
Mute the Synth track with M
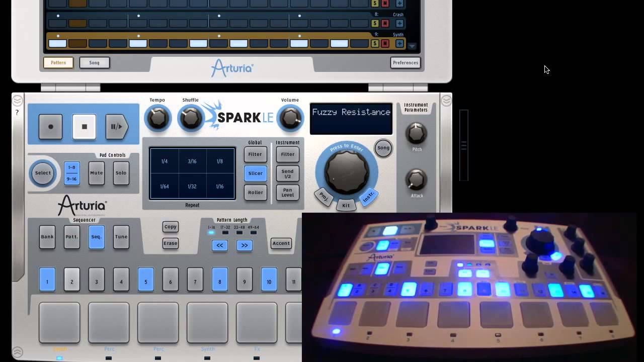click(385, 44)
